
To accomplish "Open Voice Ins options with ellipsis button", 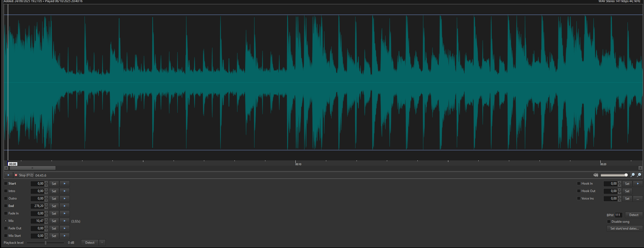I will (x=638, y=199).
